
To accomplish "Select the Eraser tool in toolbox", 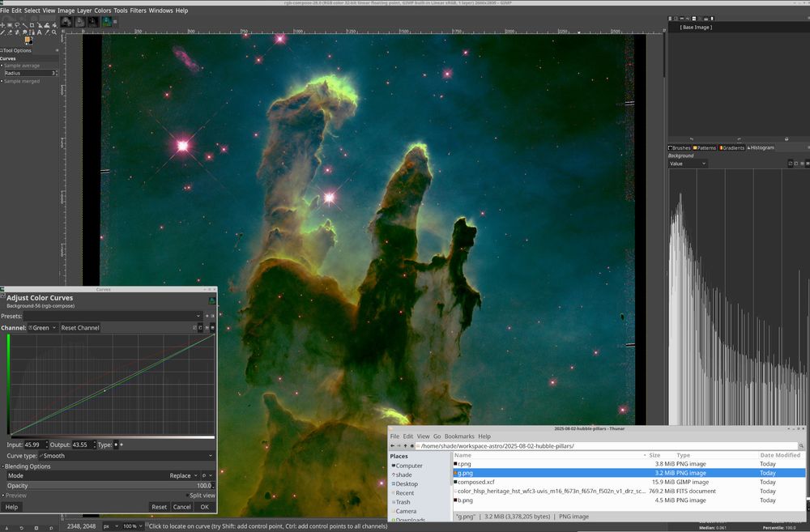I will coord(10,32).
